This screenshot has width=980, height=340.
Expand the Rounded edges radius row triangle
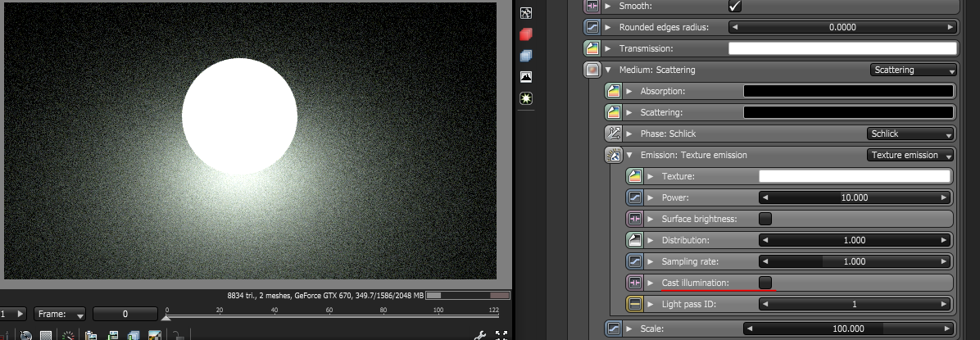click(608, 28)
